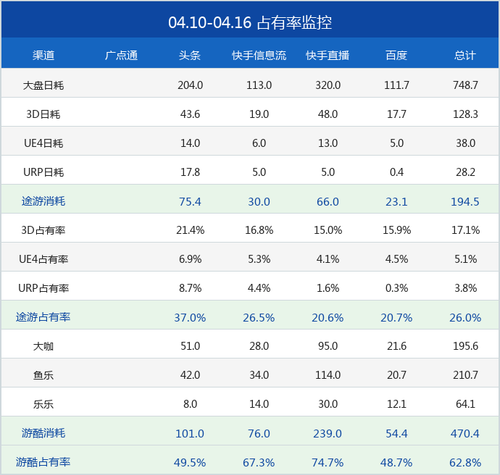Click the "UE4占有率" row label

(x=43, y=259)
